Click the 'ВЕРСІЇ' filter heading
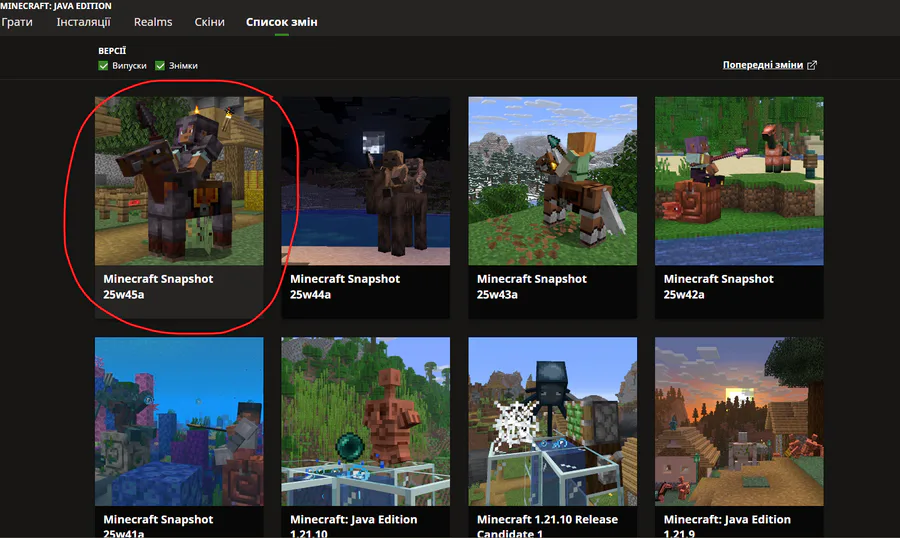Image resolution: width=900 pixels, height=538 pixels. [x=112, y=51]
